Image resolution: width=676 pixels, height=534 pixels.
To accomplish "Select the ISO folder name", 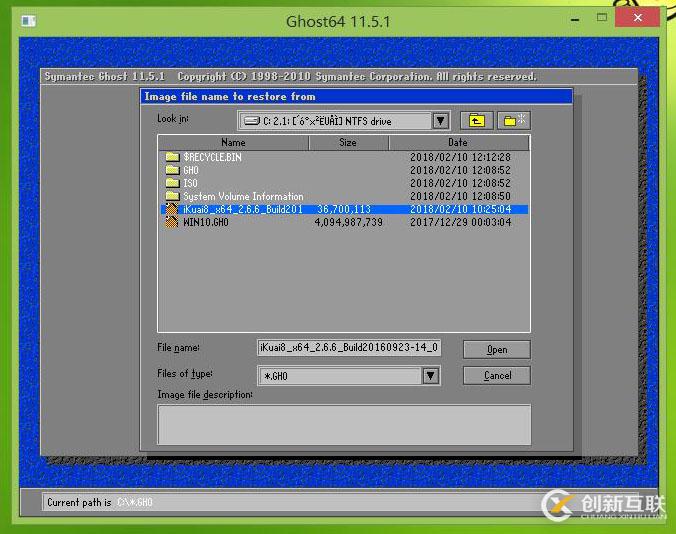I will coord(190,183).
